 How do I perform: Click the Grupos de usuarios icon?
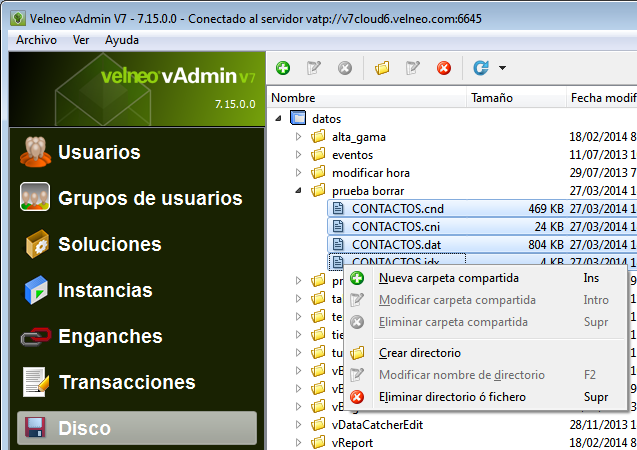click(x=35, y=197)
